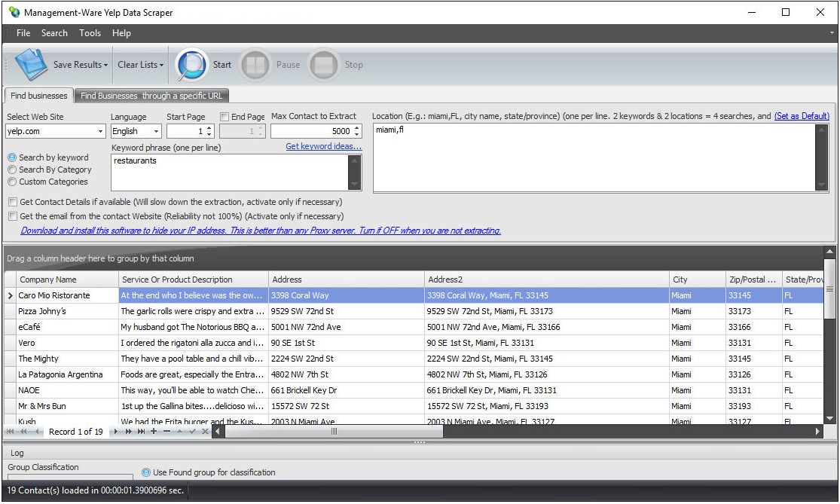Screen dimensions: 840x504
Task: Open the Language dropdown
Action: tap(156, 131)
